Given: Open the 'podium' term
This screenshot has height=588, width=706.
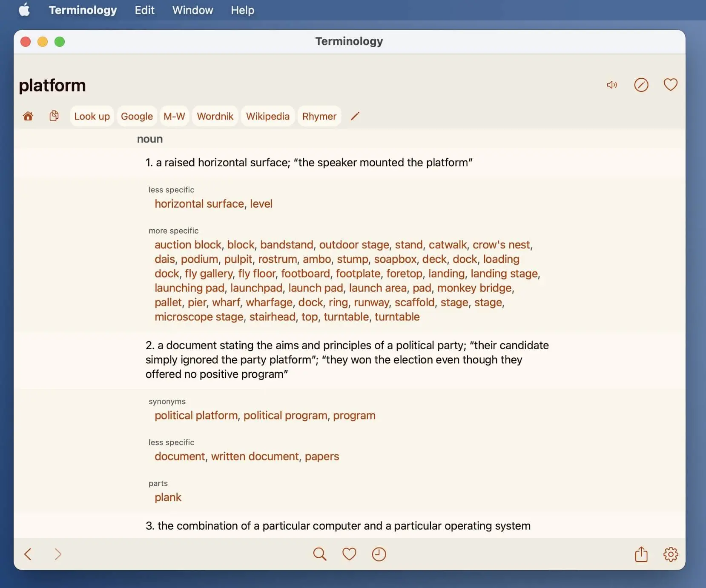Looking at the screenshot, I should [199, 259].
